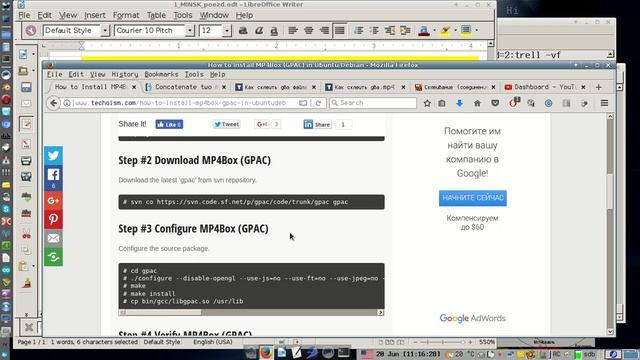640x360 pixels.
Task: Share page on Google Plus sidebar button
Action: 53,200
